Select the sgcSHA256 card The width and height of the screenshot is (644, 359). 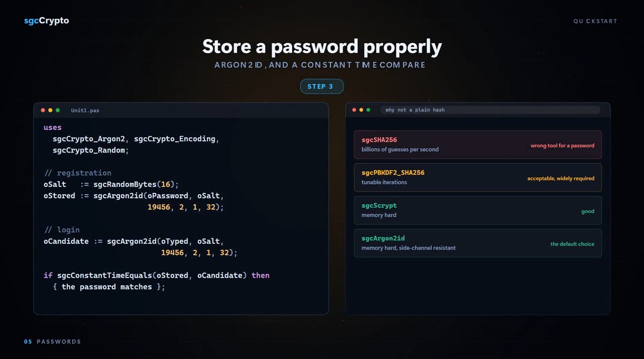(478, 144)
